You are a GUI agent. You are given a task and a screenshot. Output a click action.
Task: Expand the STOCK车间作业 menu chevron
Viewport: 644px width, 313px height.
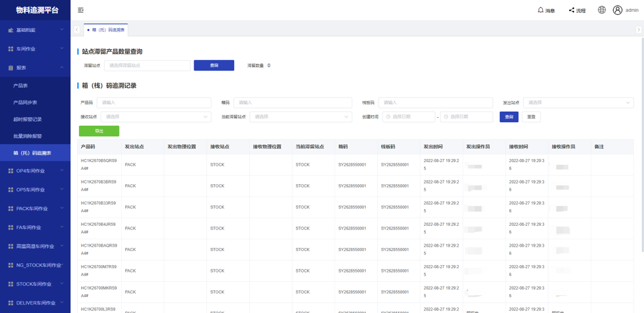(x=62, y=284)
